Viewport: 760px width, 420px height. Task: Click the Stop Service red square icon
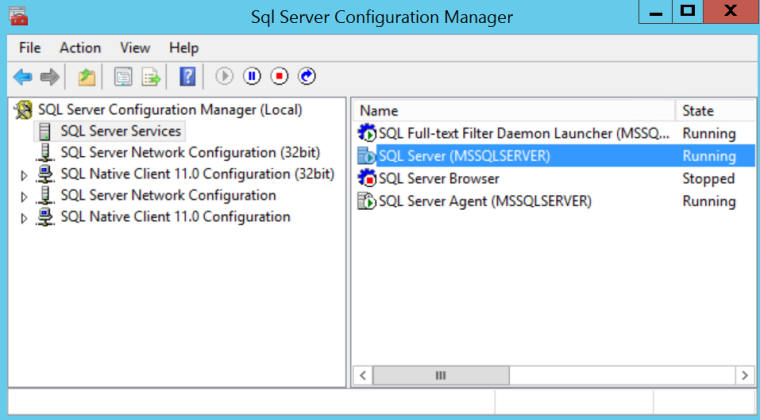tap(279, 76)
